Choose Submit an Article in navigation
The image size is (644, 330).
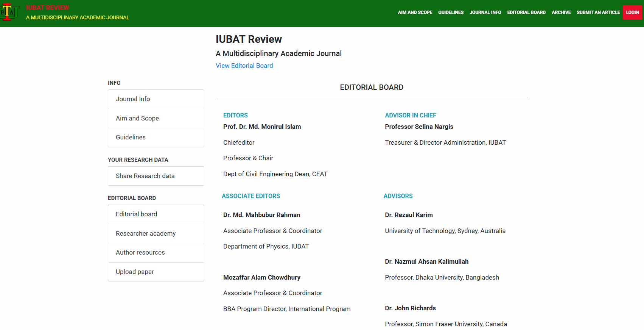598,13
